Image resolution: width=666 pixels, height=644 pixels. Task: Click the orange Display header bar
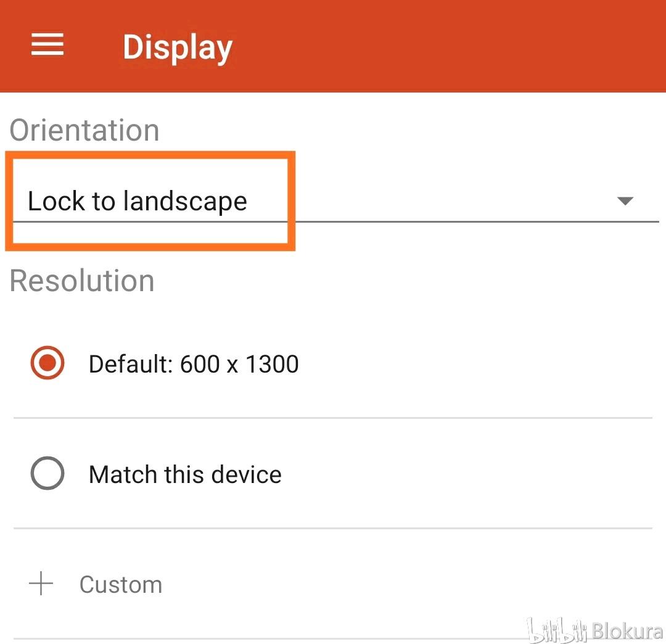pyautogui.click(x=333, y=46)
